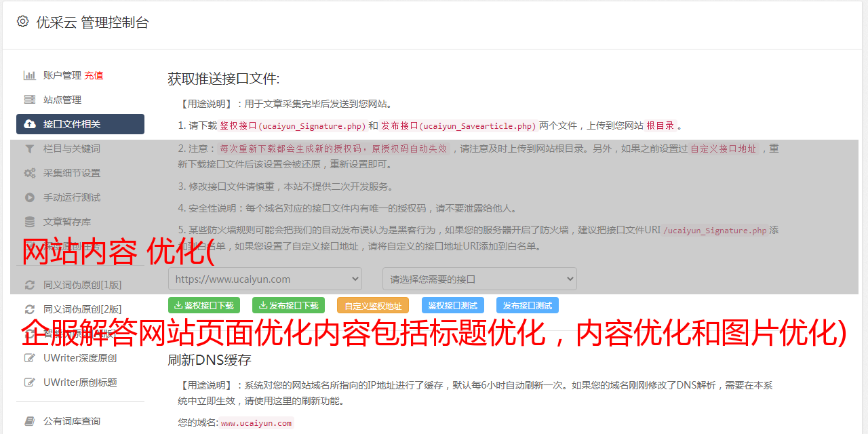Click the 发布接口下载 button
Image resolution: width=868 pixels, height=434 pixels.
(x=288, y=305)
